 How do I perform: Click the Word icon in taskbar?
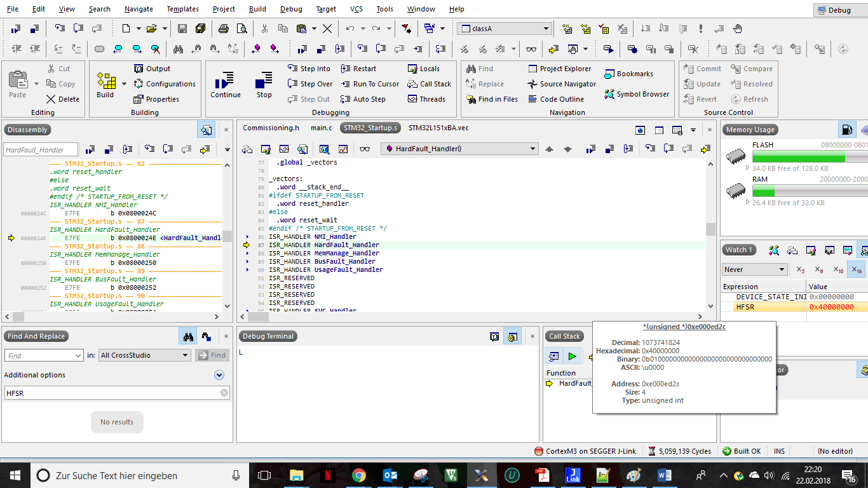(665, 475)
